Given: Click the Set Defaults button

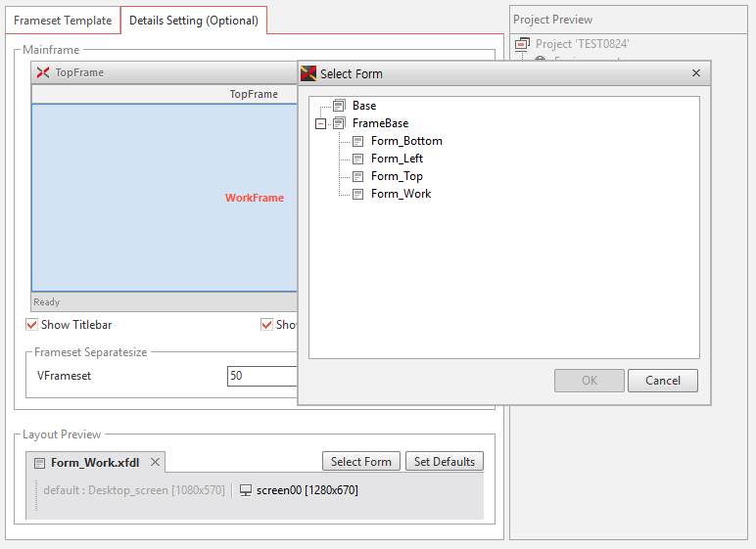Looking at the screenshot, I should 444,462.
